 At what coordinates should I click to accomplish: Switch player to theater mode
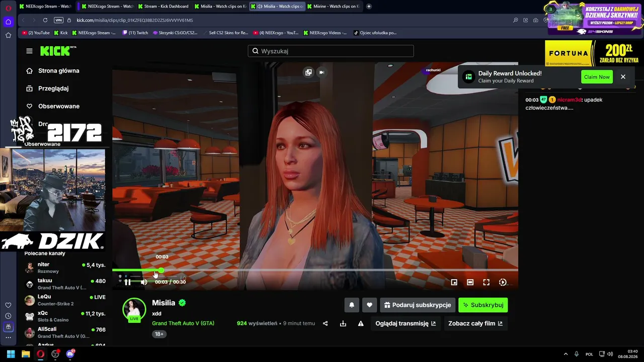(x=470, y=283)
